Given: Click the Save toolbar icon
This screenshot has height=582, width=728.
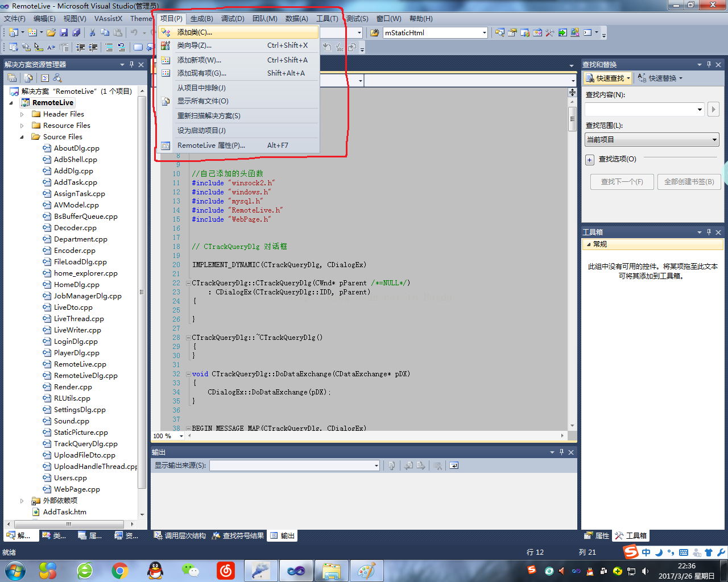Looking at the screenshot, I should tap(64, 32).
